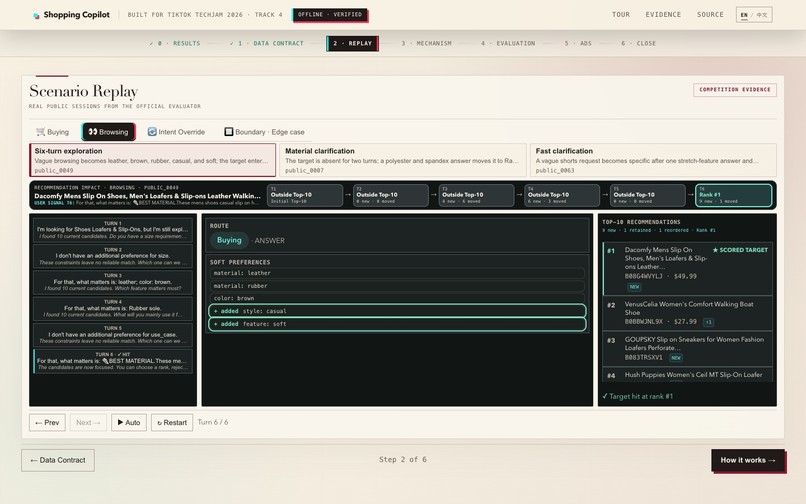The image size is (806, 504).
Task: Jump to timeline step T3
Action: (476, 195)
